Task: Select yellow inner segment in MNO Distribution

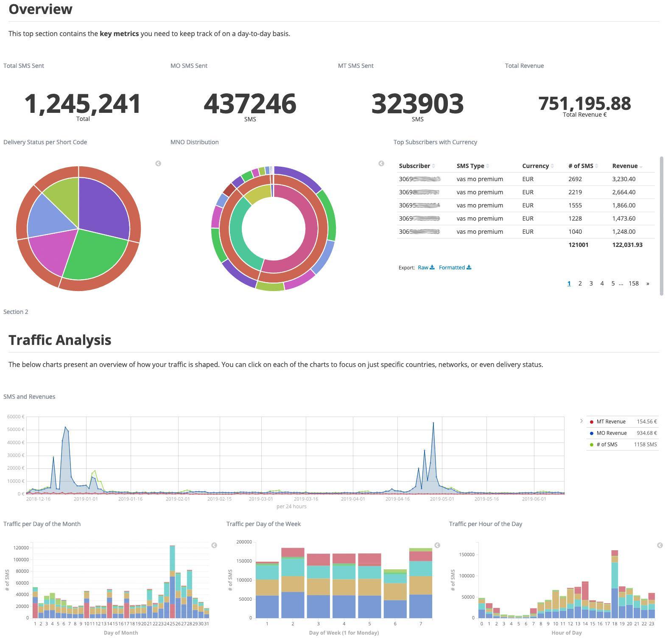Action: click(259, 194)
